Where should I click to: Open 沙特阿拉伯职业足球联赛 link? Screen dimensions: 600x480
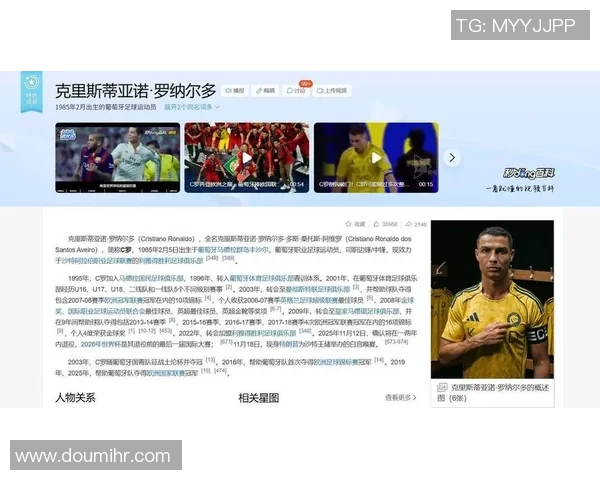pyautogui.click(x=99, y=261)
